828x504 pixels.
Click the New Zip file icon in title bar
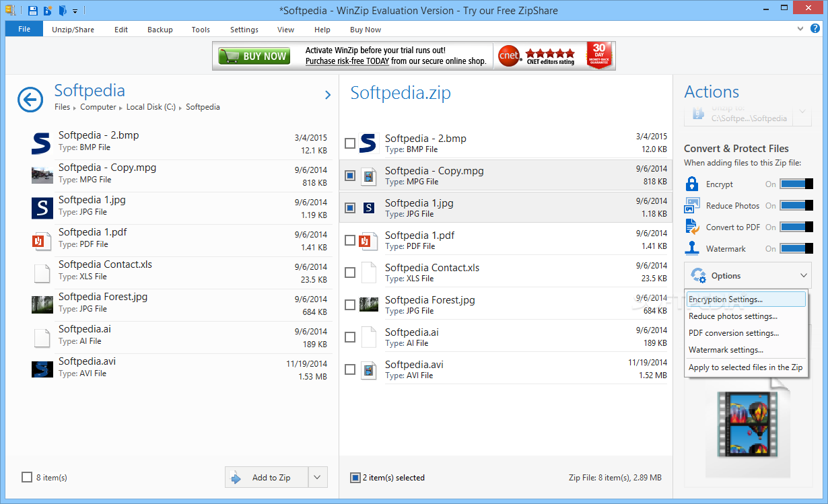[48, 10]
